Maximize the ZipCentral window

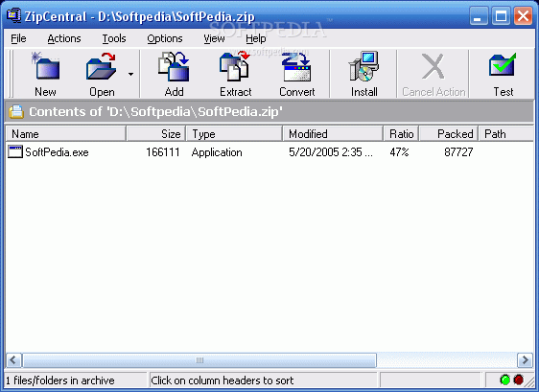[x=501, y=15]
